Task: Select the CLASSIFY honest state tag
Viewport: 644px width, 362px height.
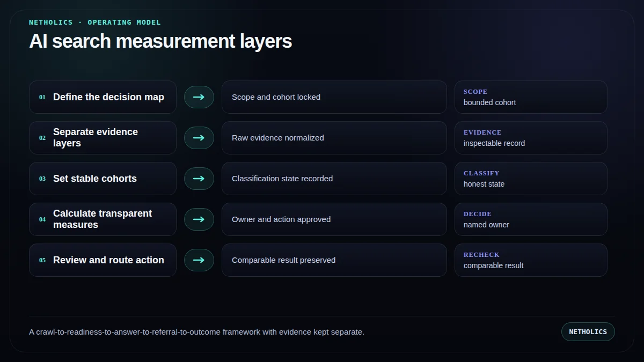Action: click(x=531, y=179)
